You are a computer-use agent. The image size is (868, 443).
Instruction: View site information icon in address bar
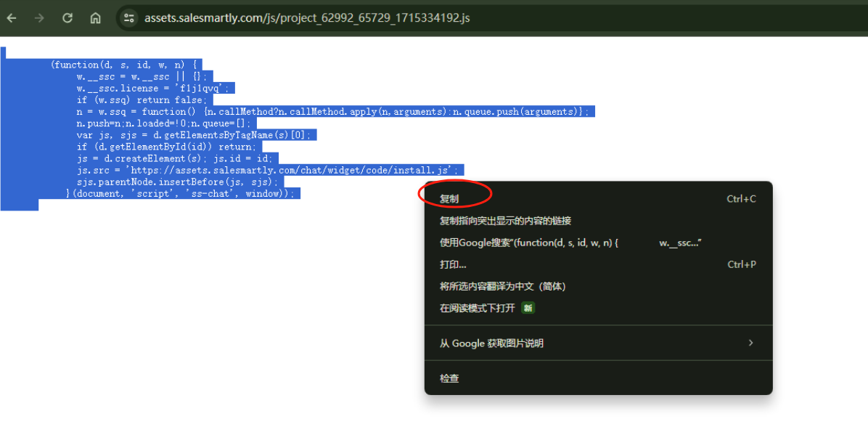(x=129, y=17)
